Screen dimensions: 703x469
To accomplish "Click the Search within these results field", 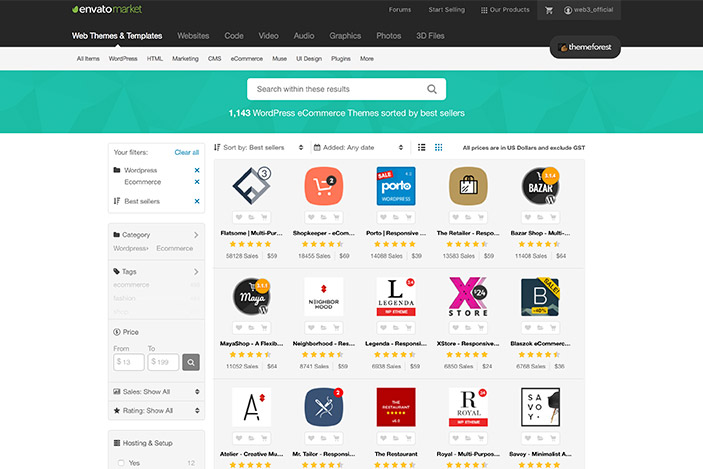I will click(x=347, y=89).
